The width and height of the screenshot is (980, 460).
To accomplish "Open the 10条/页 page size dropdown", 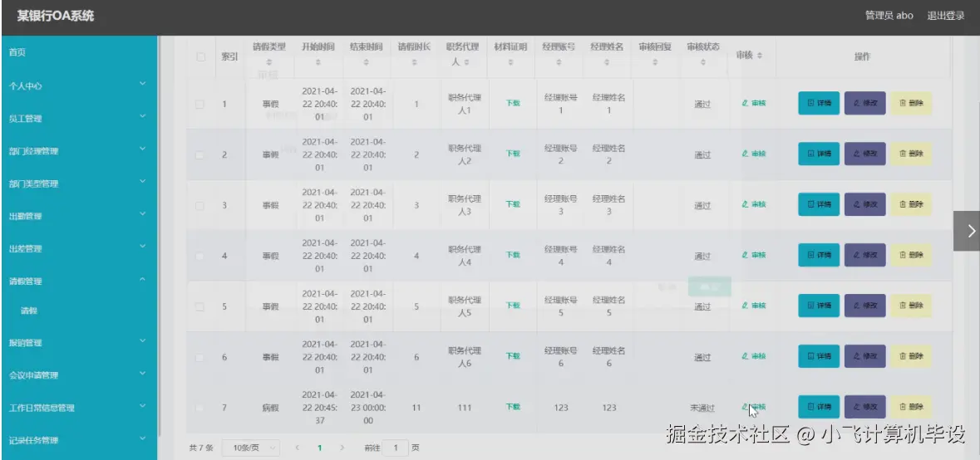I will tap(251, 448).
